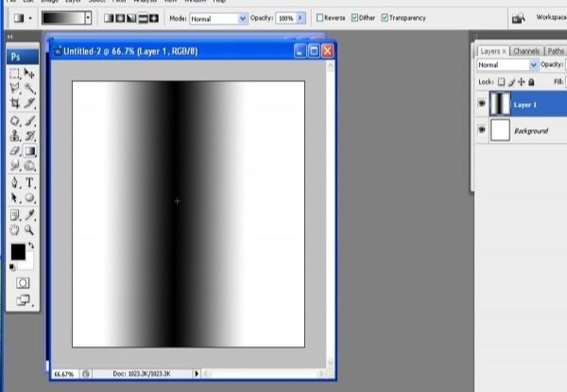Reset default foreground and background colors

[12, 267]
